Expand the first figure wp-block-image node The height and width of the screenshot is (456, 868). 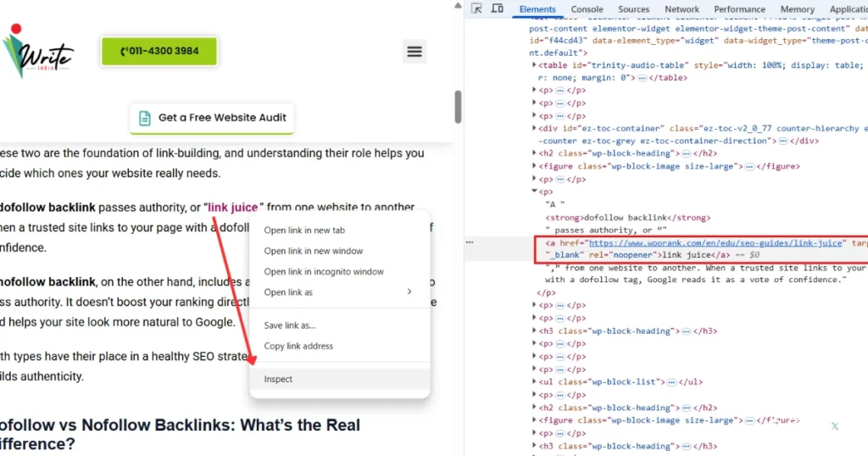click(534, 166)
